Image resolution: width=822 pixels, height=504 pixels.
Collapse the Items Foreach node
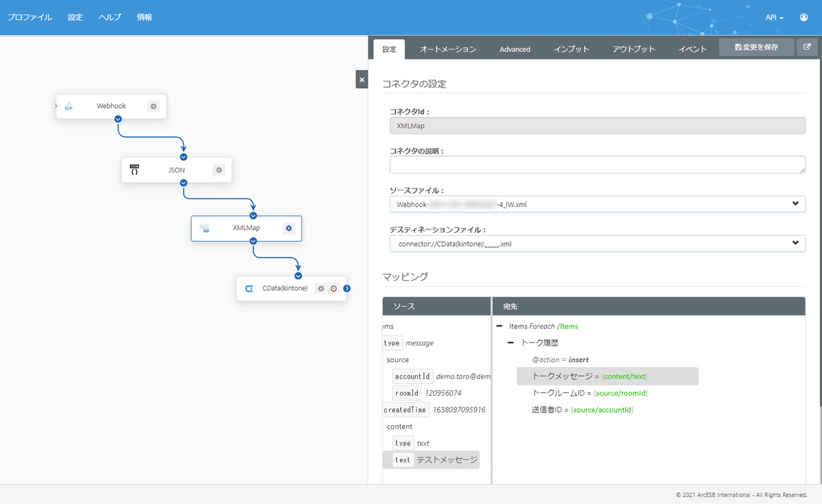499,327
